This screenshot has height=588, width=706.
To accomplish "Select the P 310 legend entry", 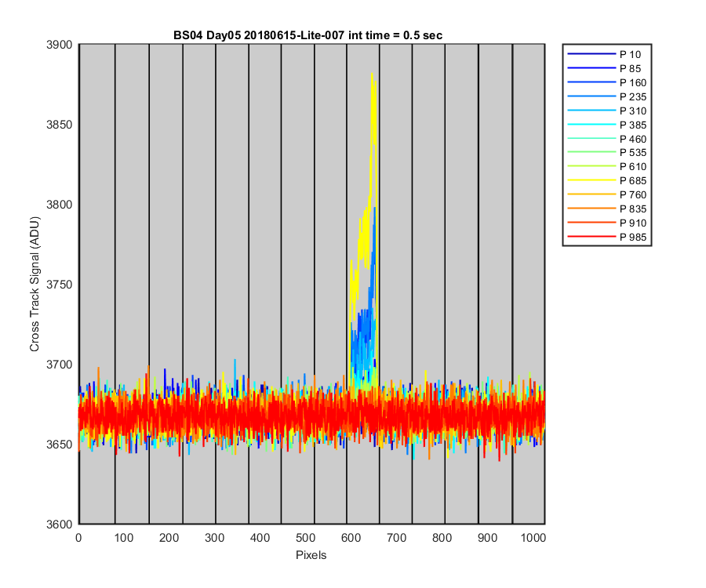I will (607, 111).
